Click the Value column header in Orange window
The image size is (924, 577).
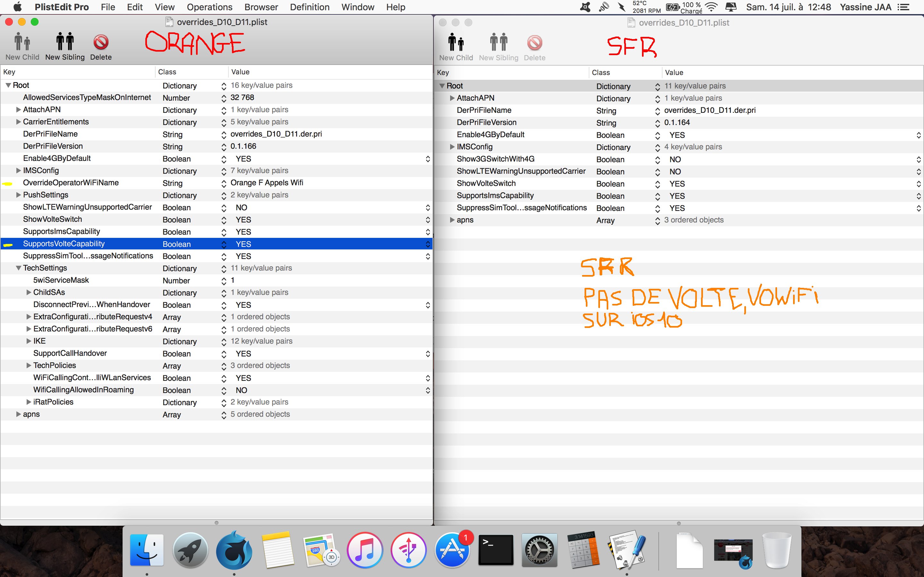241,72
